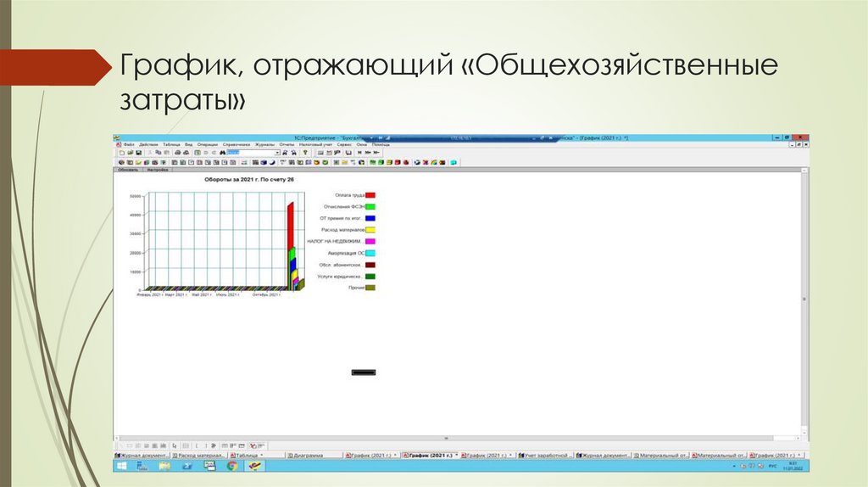Click the horizontal scrollbar below chart area
This screenshot has width=868, height=487.
tap(457, 439)
